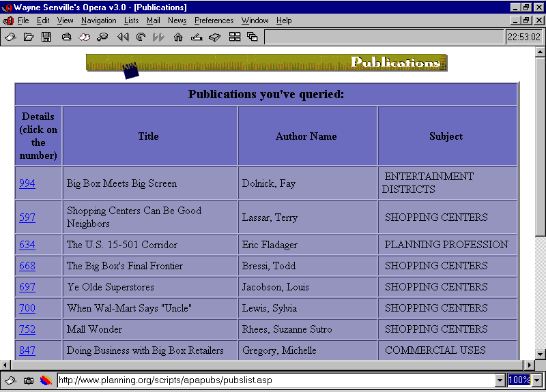Click the Open file folder icon
Viewport: 546px width, 392px height.
(29, 37)
